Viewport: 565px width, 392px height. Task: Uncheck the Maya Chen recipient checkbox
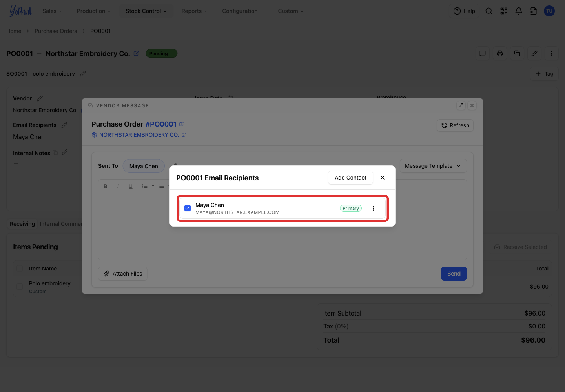pyautogui.click(x=188, y=208)
